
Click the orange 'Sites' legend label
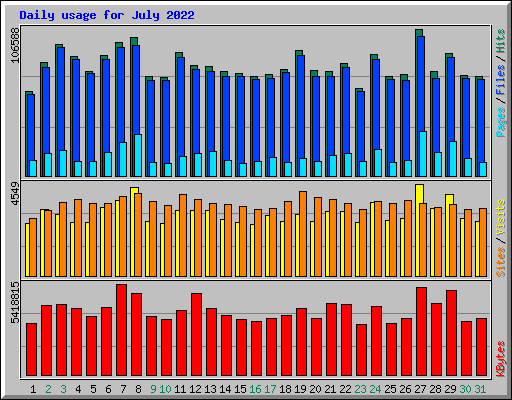pos(501,262)
